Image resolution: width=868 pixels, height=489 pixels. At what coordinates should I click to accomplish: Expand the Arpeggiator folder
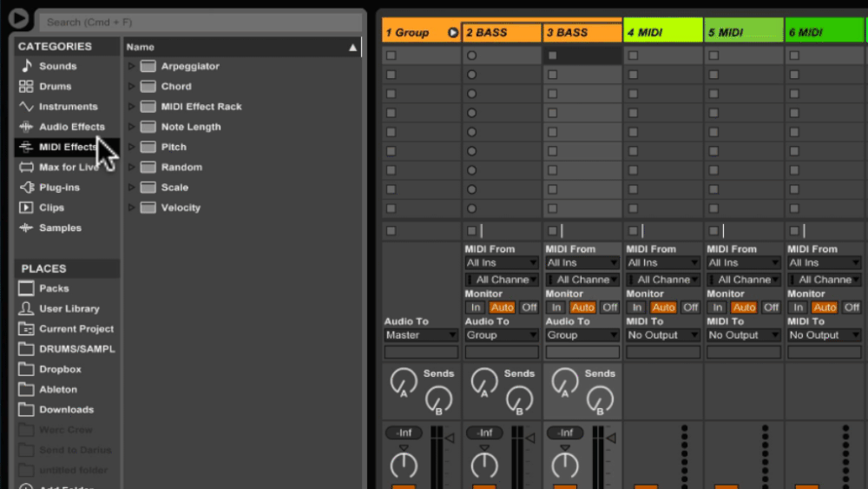coord(132,67)
